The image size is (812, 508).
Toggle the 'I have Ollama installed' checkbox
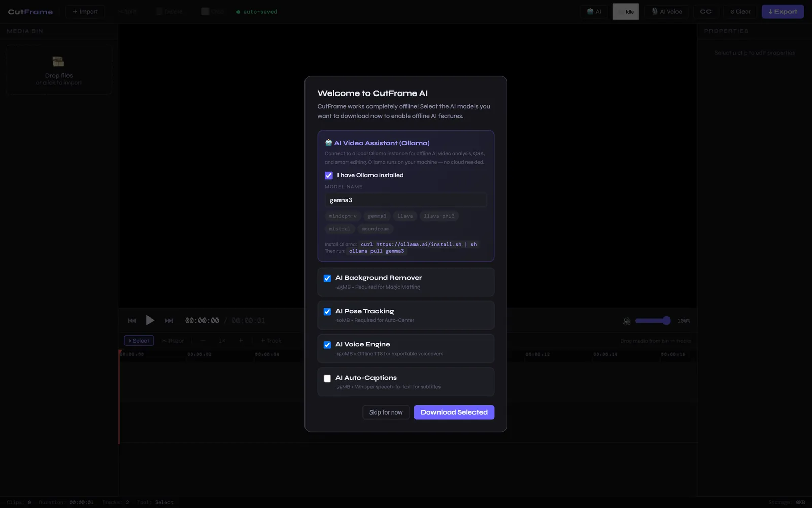(x=328, y=175)
